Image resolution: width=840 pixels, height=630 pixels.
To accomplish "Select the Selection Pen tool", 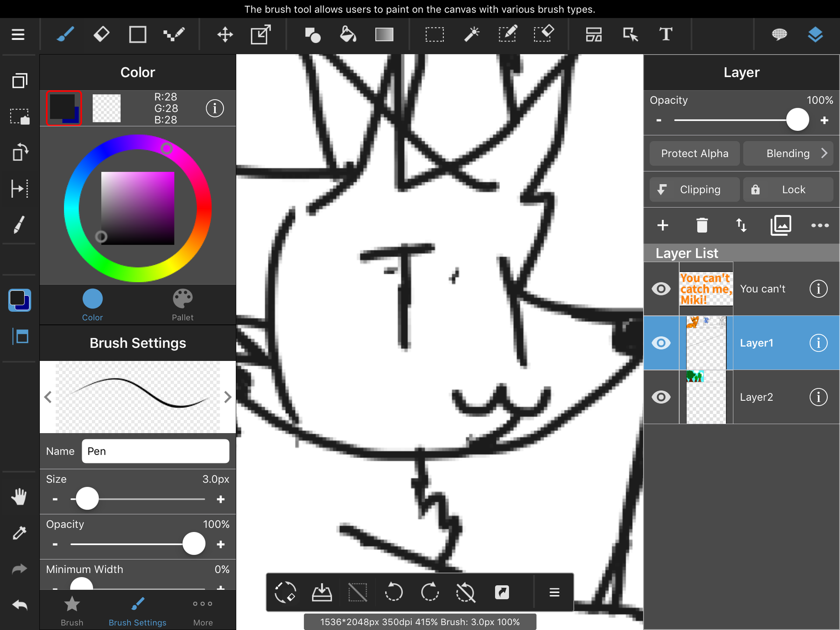I will point(507,35).
